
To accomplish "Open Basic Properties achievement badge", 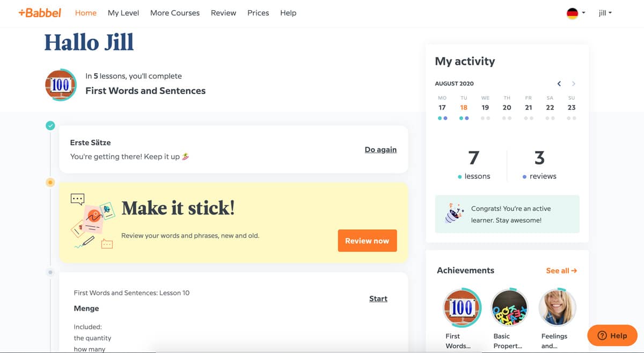I will [x=510, y=308].
